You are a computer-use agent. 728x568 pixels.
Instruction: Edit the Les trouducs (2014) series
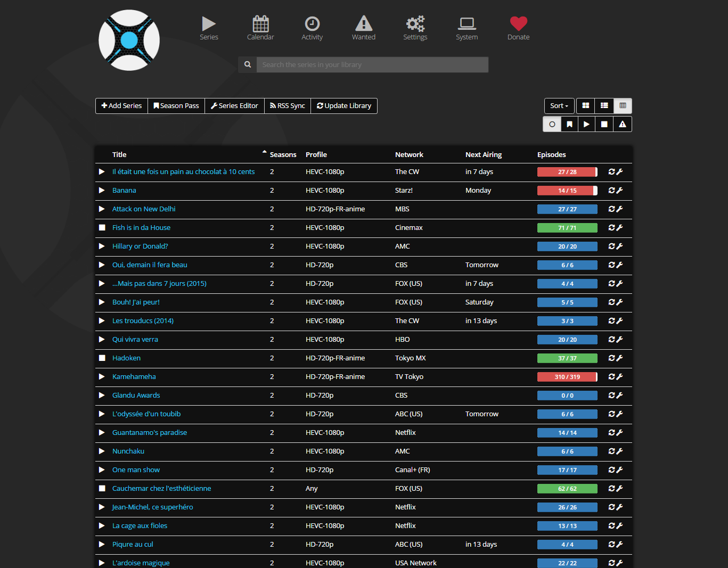pyautogui.click(x=619, y=321)
